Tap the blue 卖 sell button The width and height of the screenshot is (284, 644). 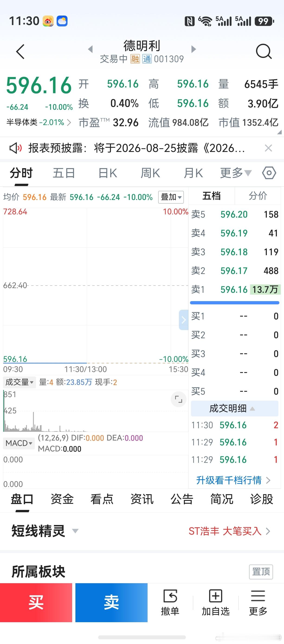(112, 602)
